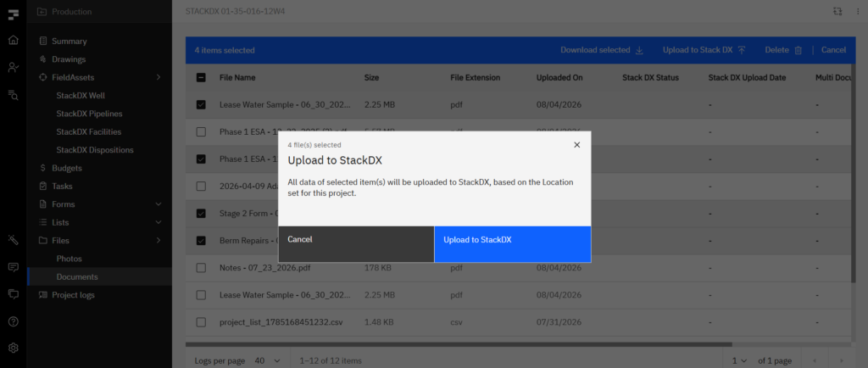Uncheck the Stage 2 Form row checkbox
This screenshot has width=868, height=368.
[201, 213]
